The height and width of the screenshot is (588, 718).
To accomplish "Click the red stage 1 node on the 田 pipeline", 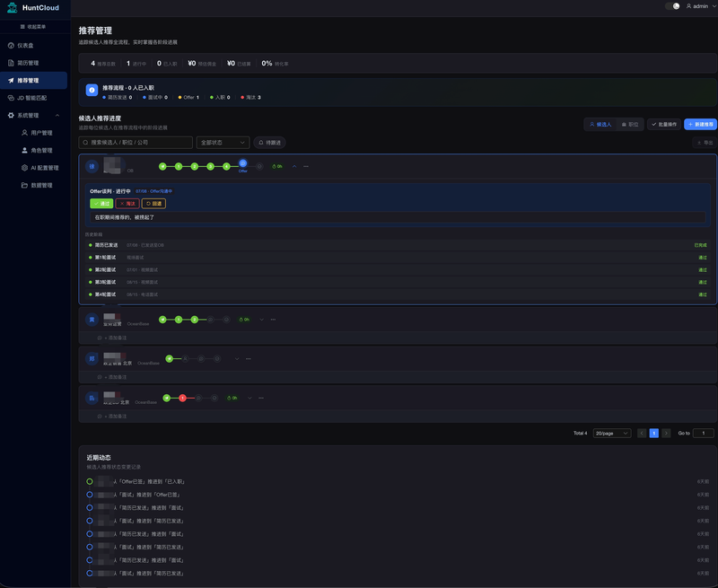I will [183, 398].
